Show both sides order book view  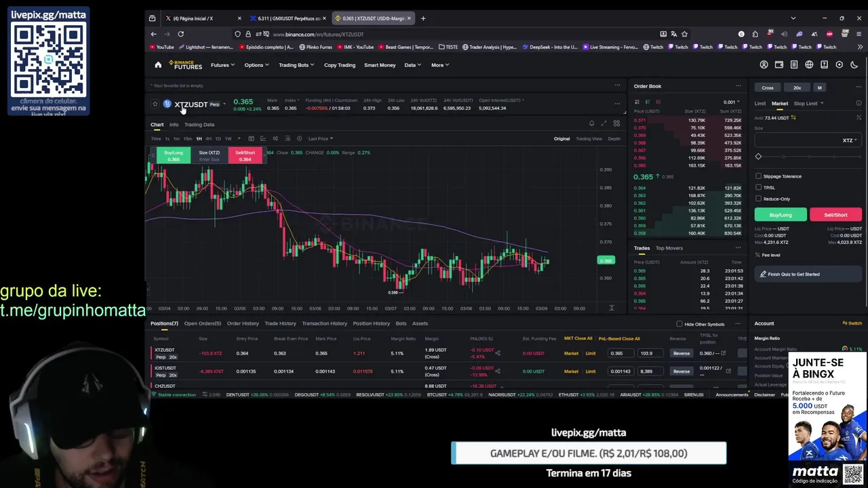pos(637,102)
